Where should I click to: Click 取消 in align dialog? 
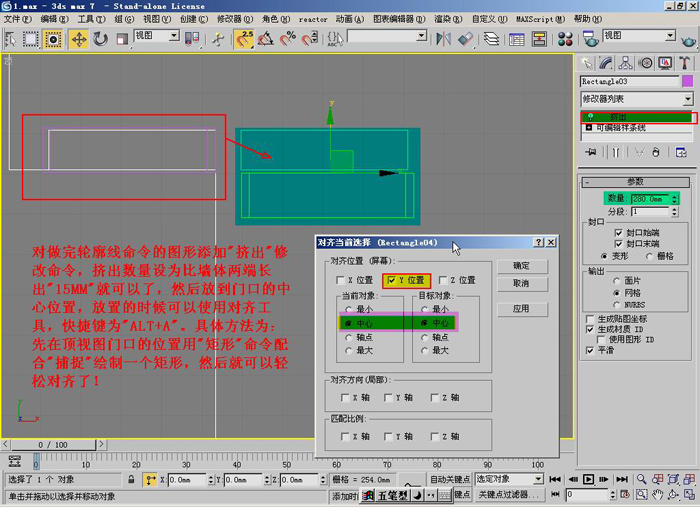click(521, 283)
